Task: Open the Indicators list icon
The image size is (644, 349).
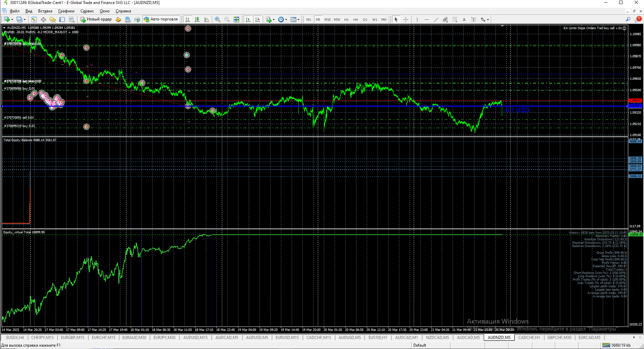Action: [x=269, y=19]
